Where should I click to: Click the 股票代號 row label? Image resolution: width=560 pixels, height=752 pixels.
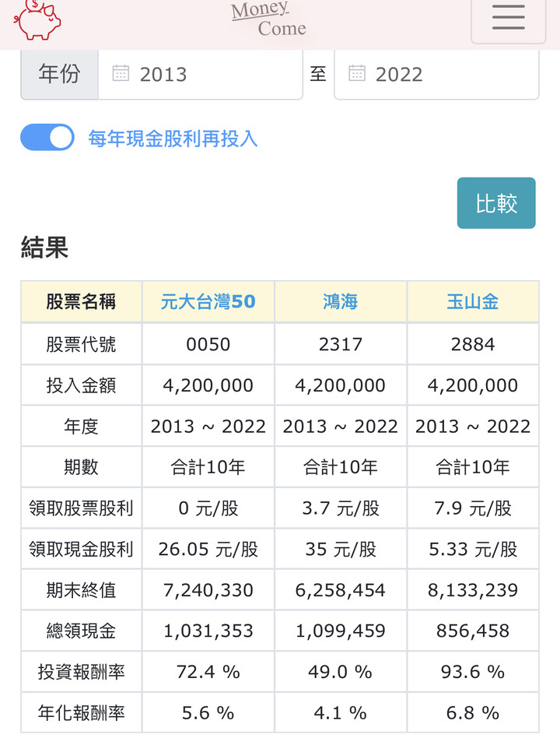click(x=82, y=344)
